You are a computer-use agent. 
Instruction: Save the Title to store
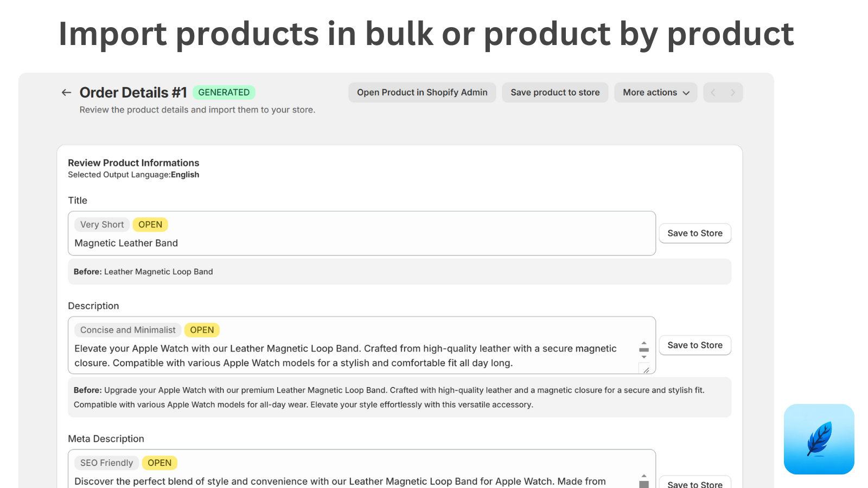pos(695,233)
